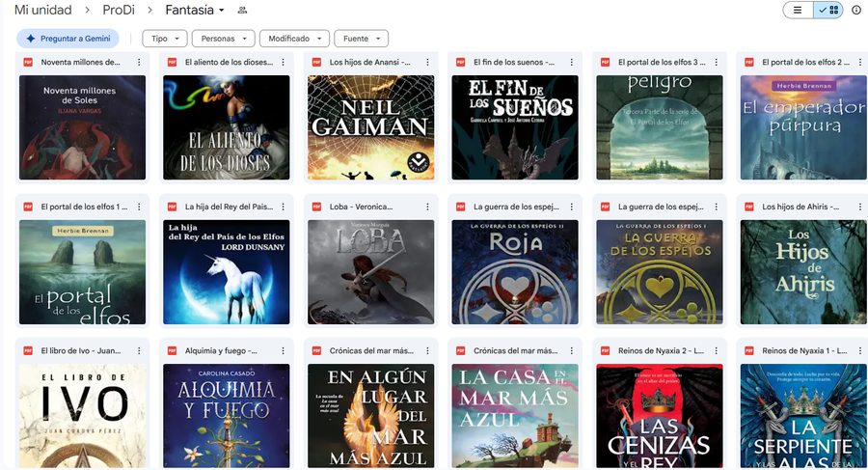Open more options for El libro de Ivo
This screenshot has height=470, width=868.
point(139,351)
